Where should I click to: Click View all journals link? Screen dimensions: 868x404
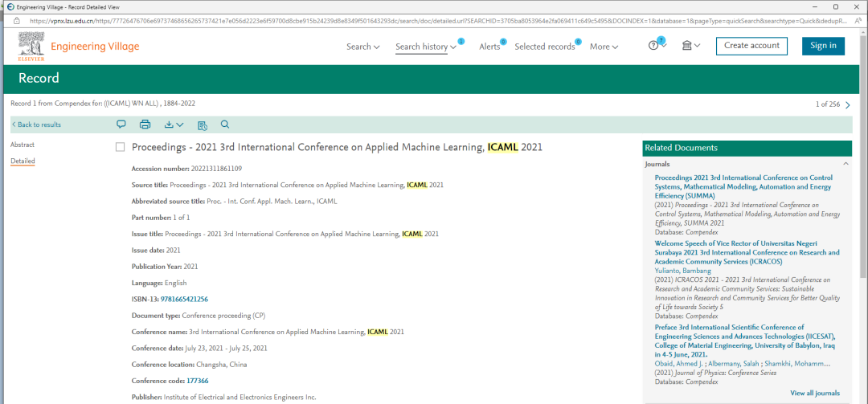click(815, 393)
